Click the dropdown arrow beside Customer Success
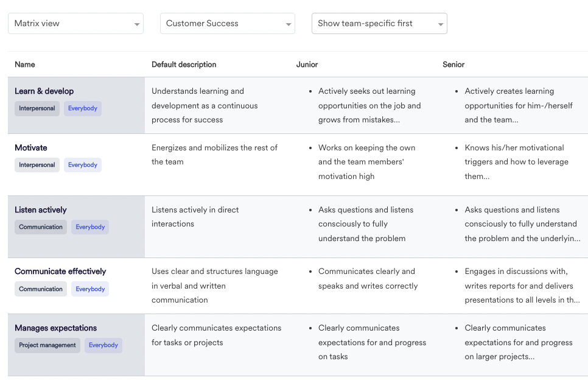This screenshot has width=588, height=386. coord(289,23)
